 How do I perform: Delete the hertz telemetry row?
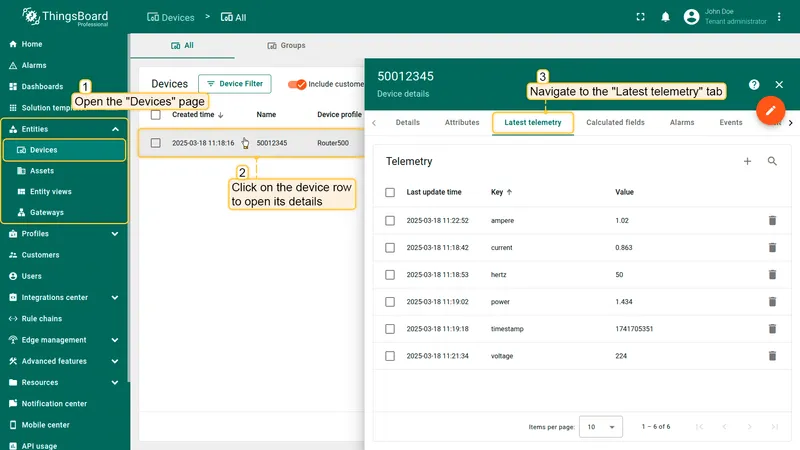(772, 274)
